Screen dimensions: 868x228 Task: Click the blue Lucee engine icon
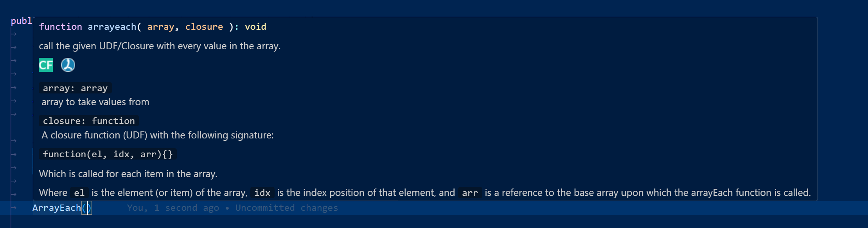[x=68, y=65]
